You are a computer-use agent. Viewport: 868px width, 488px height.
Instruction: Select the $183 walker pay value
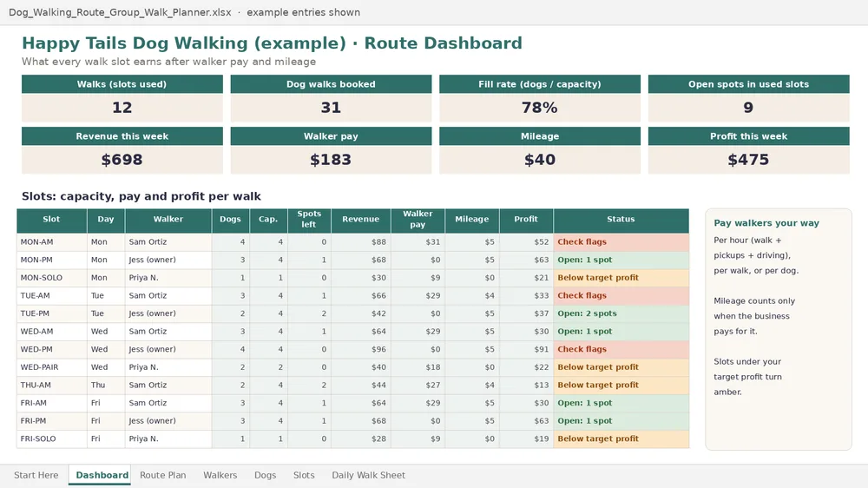point(331,160)
